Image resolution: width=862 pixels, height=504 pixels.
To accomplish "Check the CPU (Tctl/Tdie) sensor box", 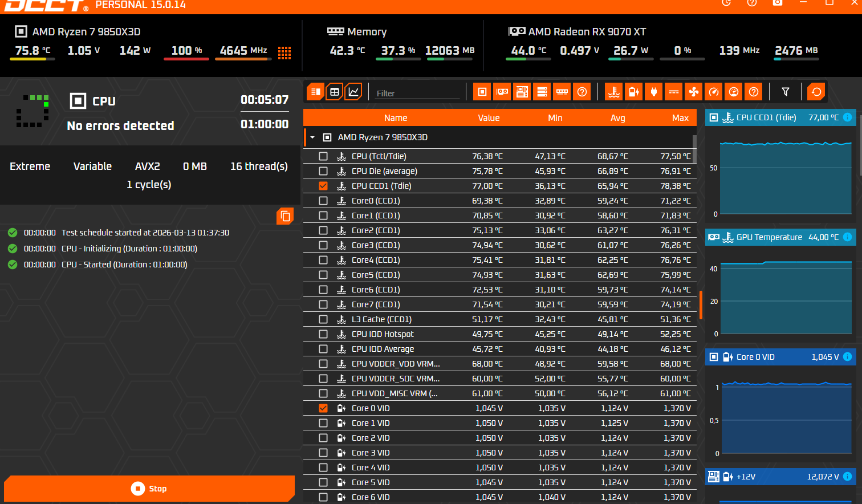I will (323, 156).
